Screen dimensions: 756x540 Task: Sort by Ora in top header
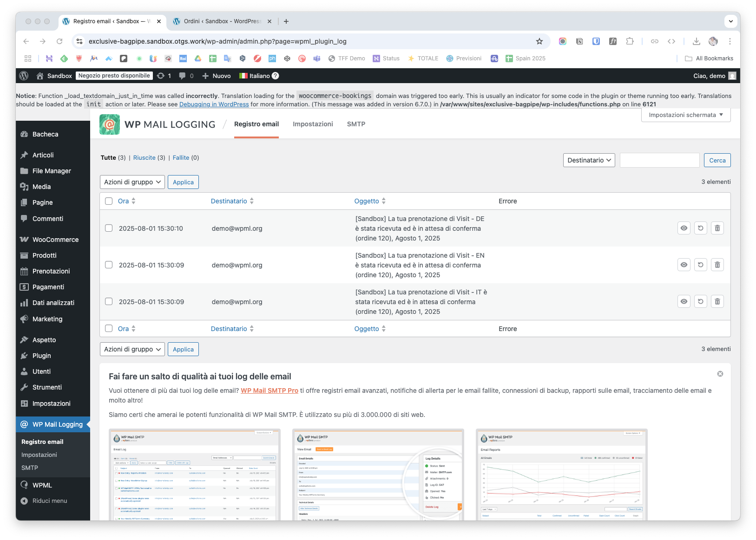(x=126, y=201)
